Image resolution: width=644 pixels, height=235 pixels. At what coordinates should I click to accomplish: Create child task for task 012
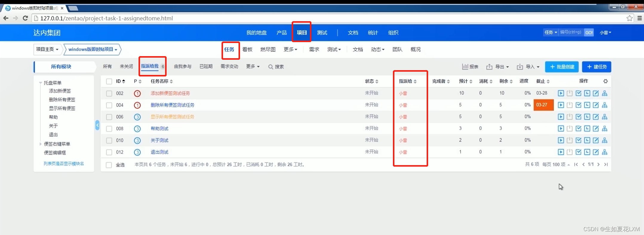(x=605, y=152)
